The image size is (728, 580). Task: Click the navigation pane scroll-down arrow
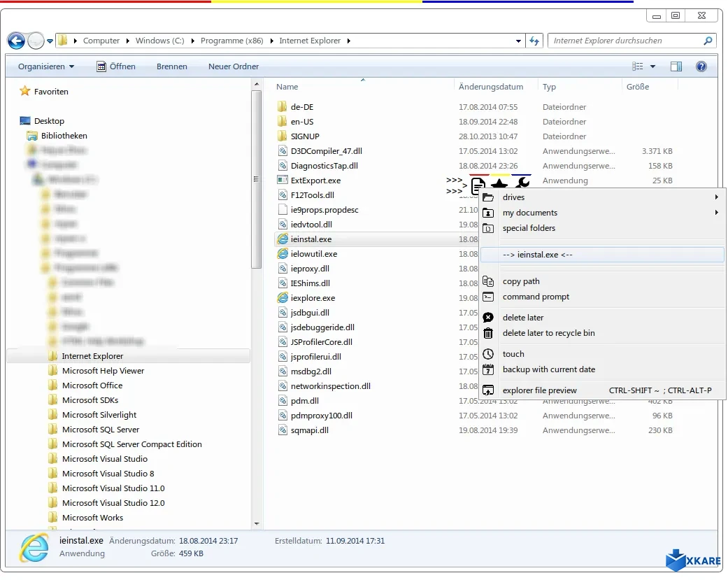pyautogui.click(x=256, y=524)
